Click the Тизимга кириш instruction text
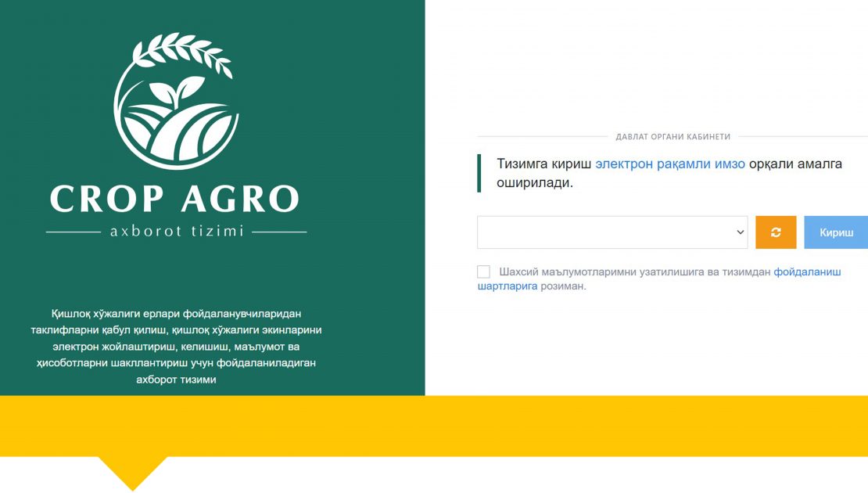The image size is (868, 493). [x=545, y=164]
